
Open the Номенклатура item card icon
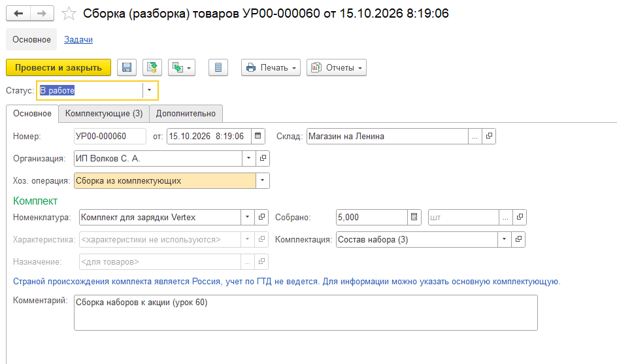click(x=261, y=217)
